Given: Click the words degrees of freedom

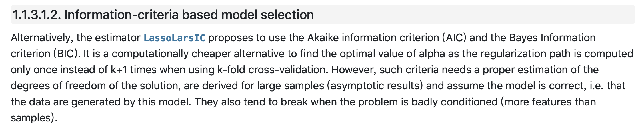Looking at the screenshot, I should (58, 86).
